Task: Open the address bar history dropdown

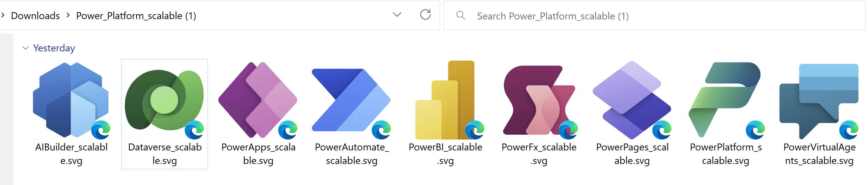Action: (397, 15)
